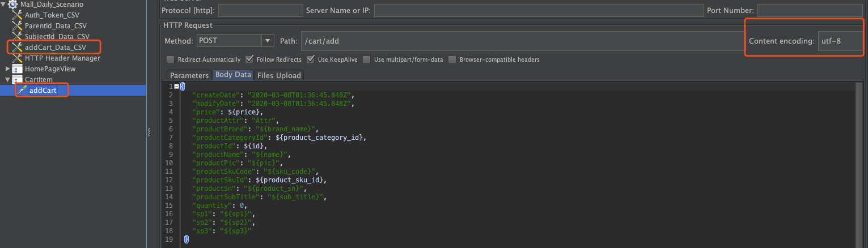
Task: Click the addCart sampler pipette icon
Action: (x=22, y=90)
